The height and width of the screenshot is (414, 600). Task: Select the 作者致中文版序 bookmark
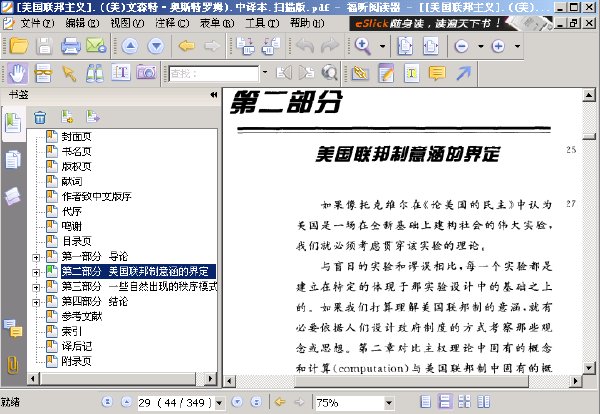(x=96, y=196)
